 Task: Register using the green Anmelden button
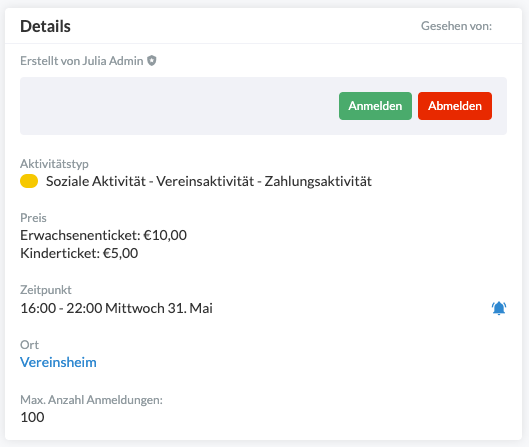coord(375,106)
